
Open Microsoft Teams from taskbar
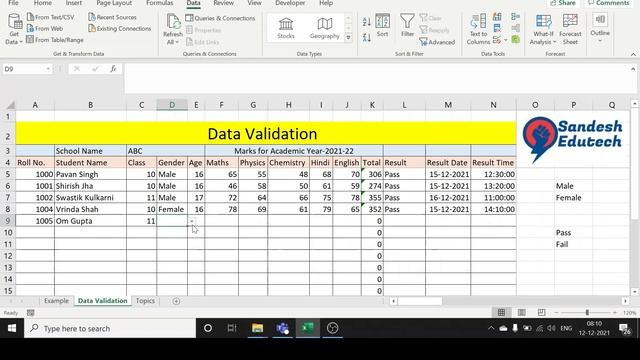point(282,328)
